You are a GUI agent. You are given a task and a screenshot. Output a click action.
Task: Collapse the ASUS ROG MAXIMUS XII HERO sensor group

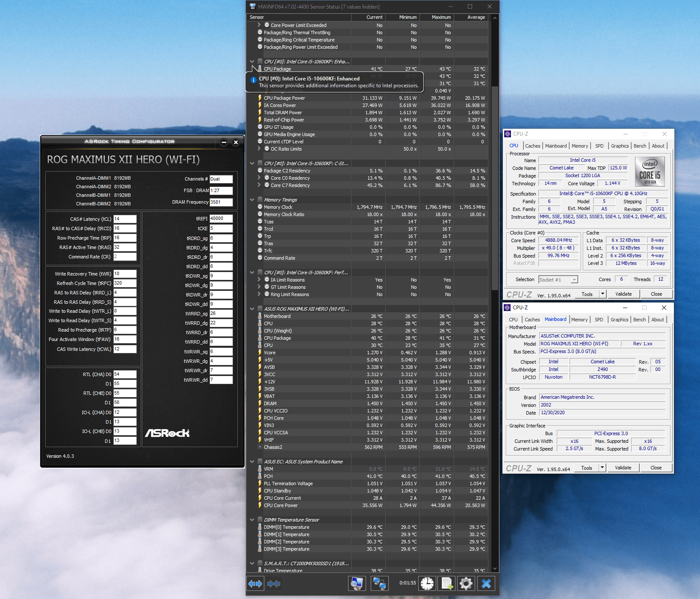[252, 309]
